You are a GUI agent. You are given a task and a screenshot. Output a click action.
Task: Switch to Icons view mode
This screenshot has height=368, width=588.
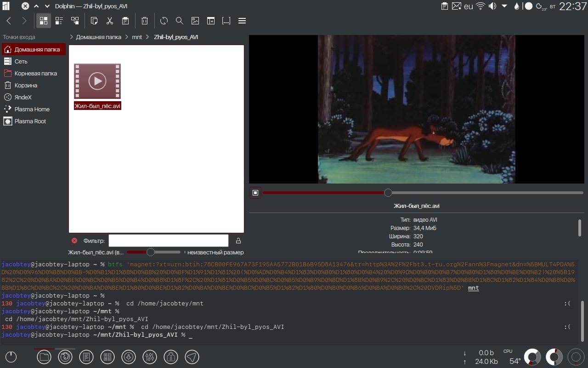(44, 21)
